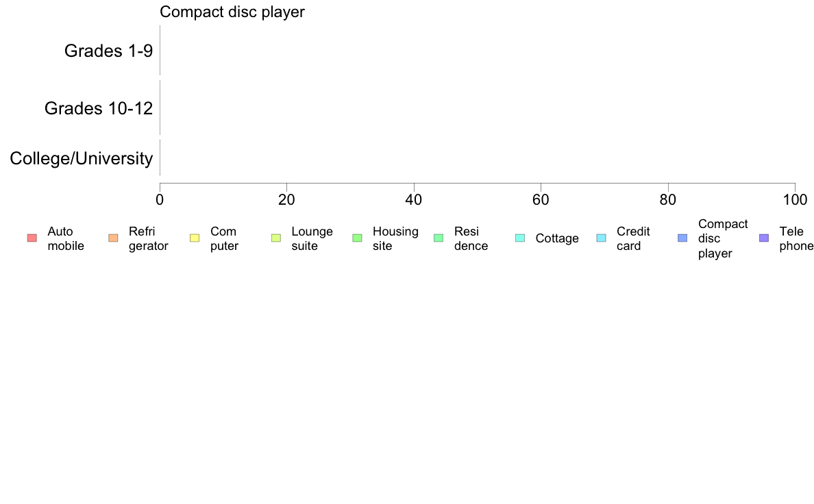Select the green Housing site swatch
The image size is (814, 504).
(x=357, y=238)
